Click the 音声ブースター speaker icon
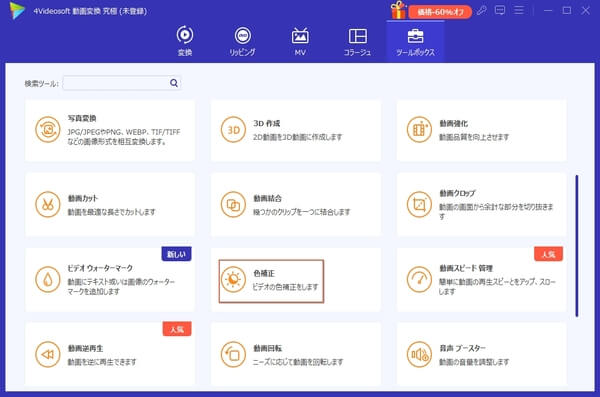This screenshot has width=600, height=397. (x=419, y=355)
